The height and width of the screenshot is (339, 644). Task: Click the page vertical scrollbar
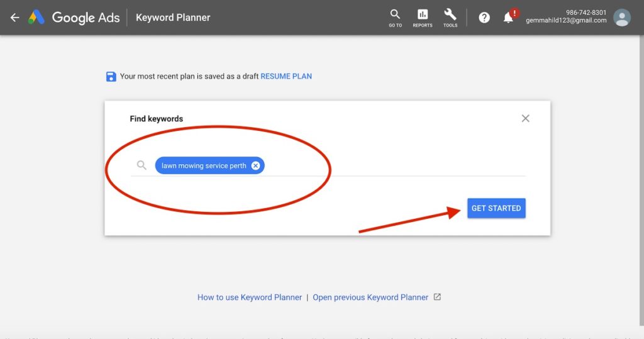click(641, 181)
